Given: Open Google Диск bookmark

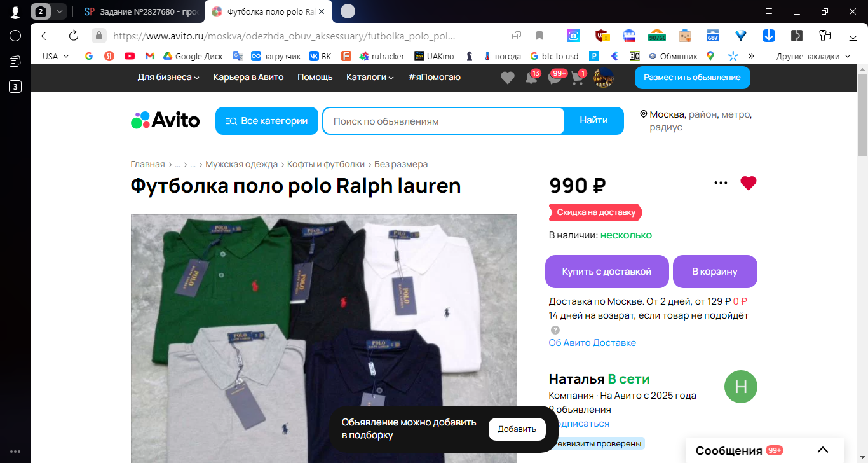Looking at the screenshot, I should pyautogui.click(x=193, y=56).
